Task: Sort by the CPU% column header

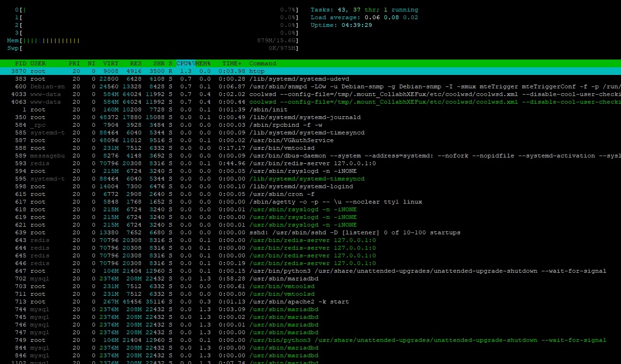Action: 185,63
